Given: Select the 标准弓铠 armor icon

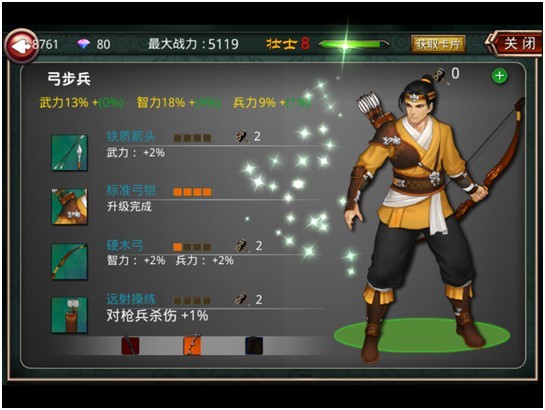Looking at the screenshot, I should [70, 206].
